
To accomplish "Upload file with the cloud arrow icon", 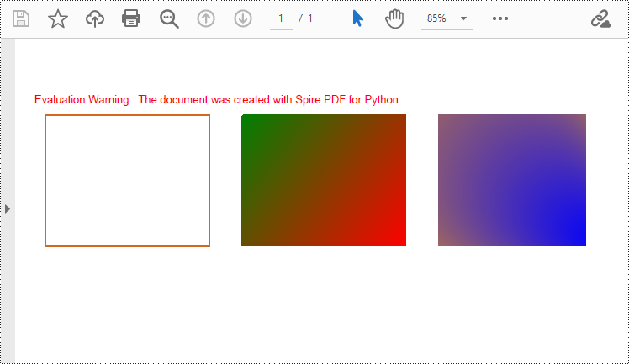I will coord(95,18).
